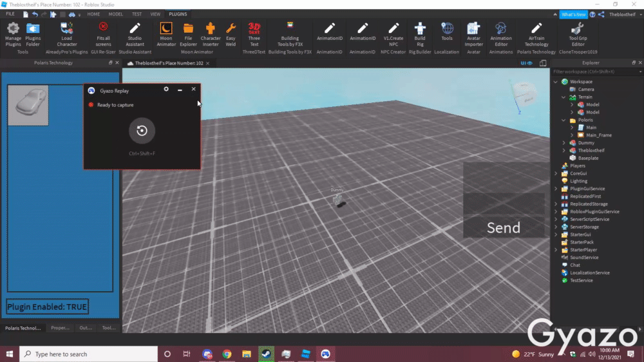The width and height of the screenshot is (644, 362).
Task: Switch to the MODEL ribbon tab
Action: 115,14
